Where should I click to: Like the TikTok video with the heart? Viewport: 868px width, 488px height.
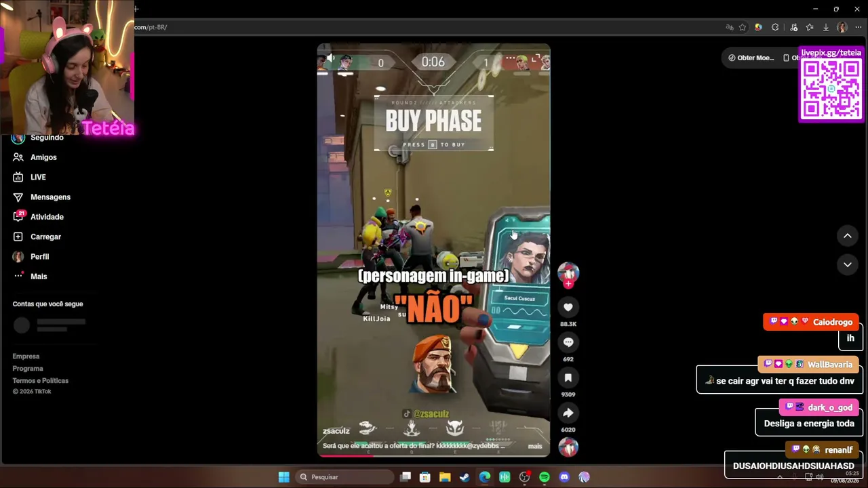coord(568,307)
